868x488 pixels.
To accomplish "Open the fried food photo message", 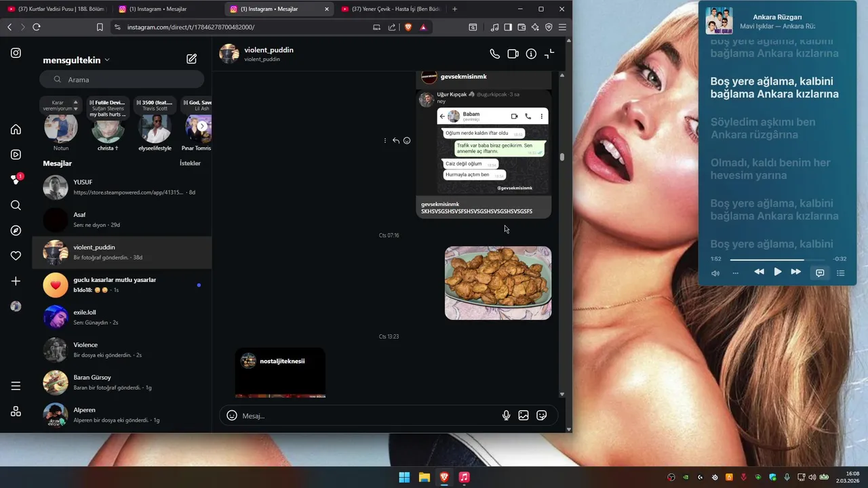I will pyautogui.click(x=498, y=283).
